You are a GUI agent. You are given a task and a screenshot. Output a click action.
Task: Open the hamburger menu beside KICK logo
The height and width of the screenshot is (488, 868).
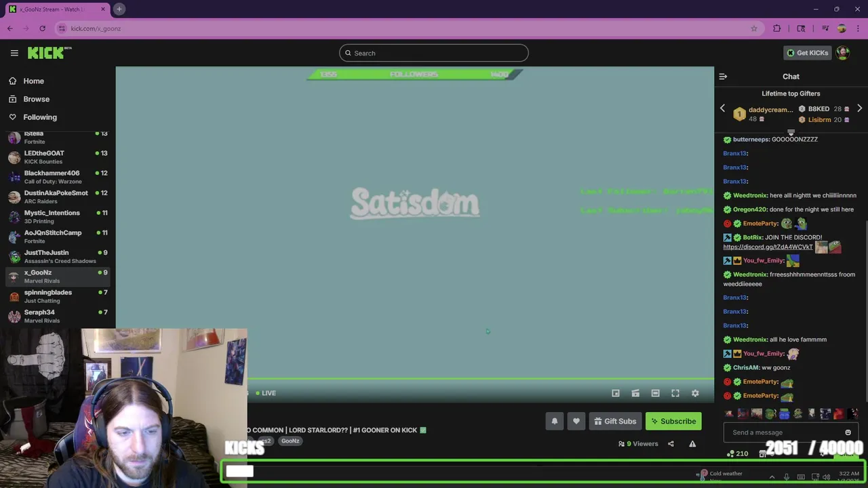pyautogui.click(x=14, y=53)
